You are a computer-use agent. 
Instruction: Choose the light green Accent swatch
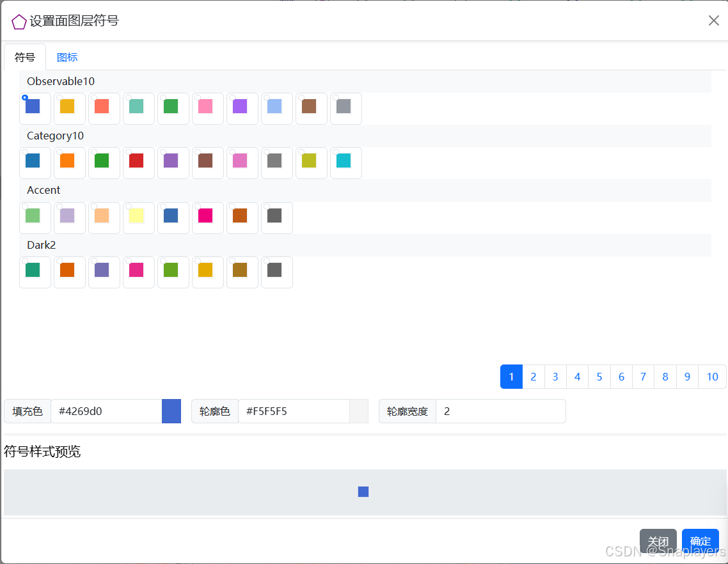35,217
